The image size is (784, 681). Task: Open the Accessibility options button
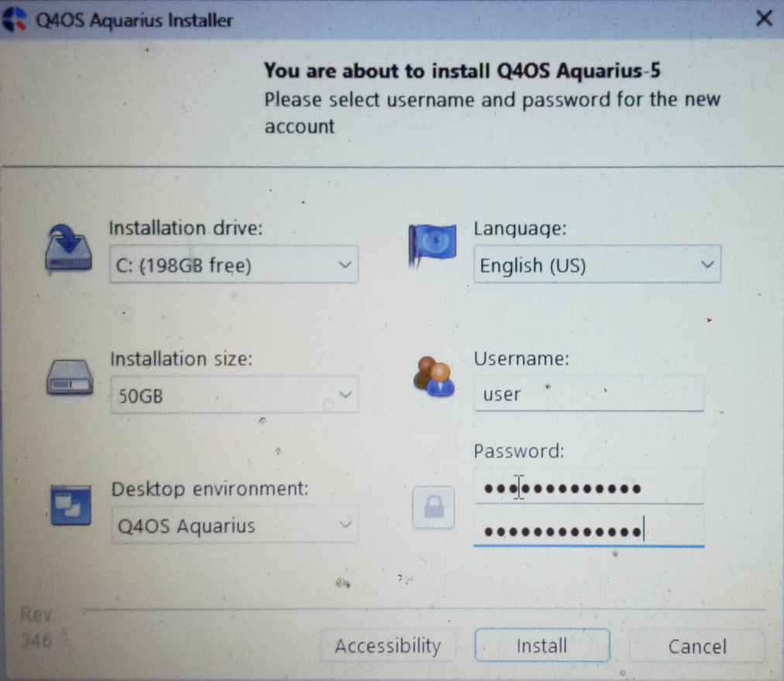pyautogui.click(x=387, y=646)
